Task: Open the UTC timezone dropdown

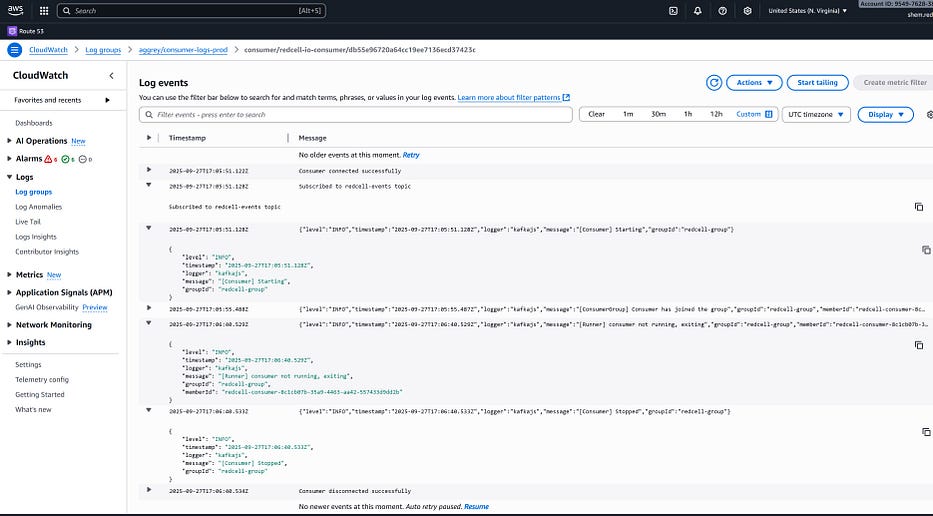Action: (816, 114)
